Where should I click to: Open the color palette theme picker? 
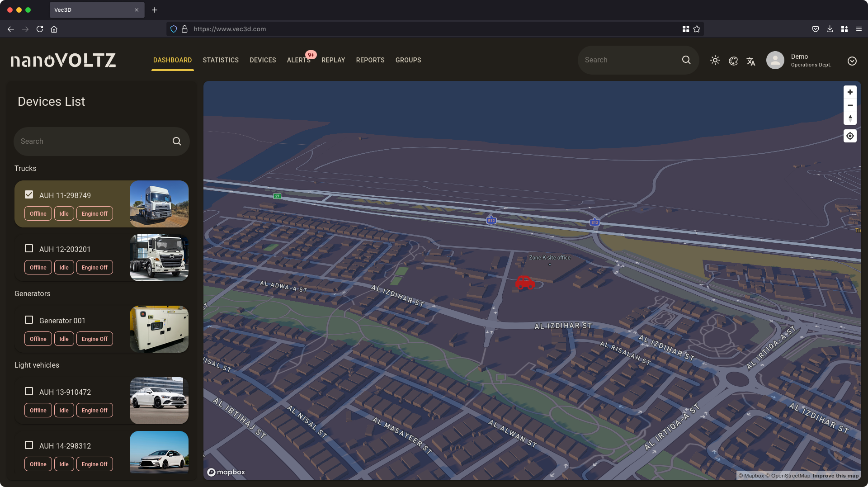click(x=733, y=61)
